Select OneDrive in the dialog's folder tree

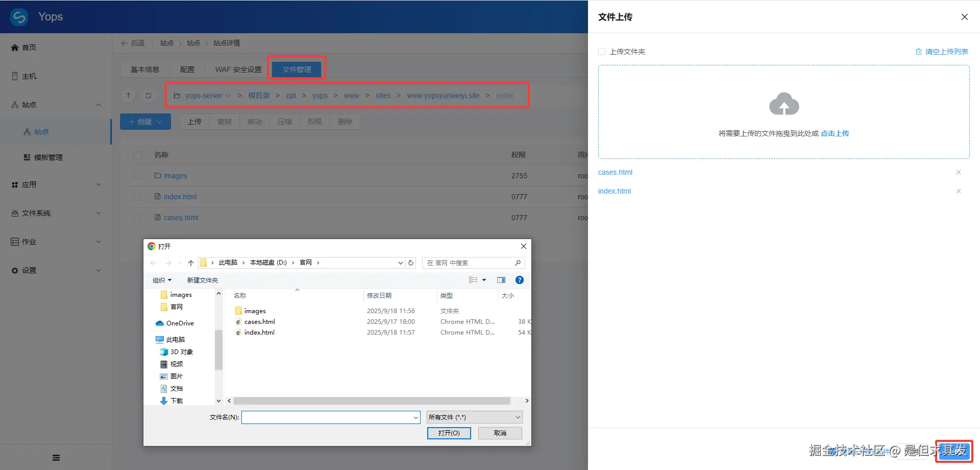(x=175, y=323)
